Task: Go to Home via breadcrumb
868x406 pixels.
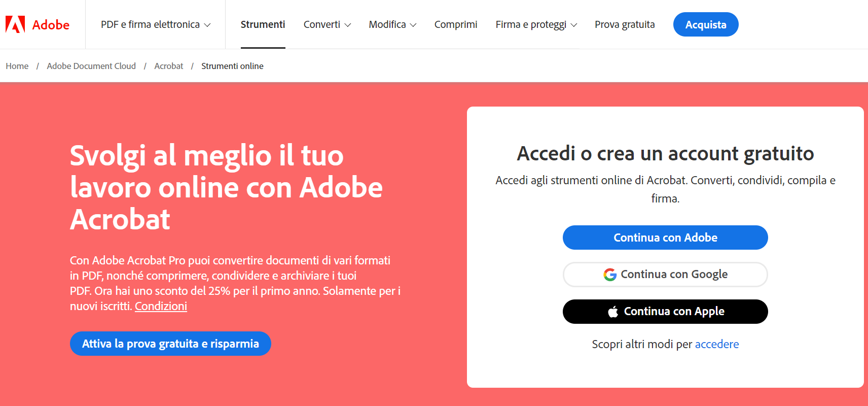Action: click(x=17, y=65)
